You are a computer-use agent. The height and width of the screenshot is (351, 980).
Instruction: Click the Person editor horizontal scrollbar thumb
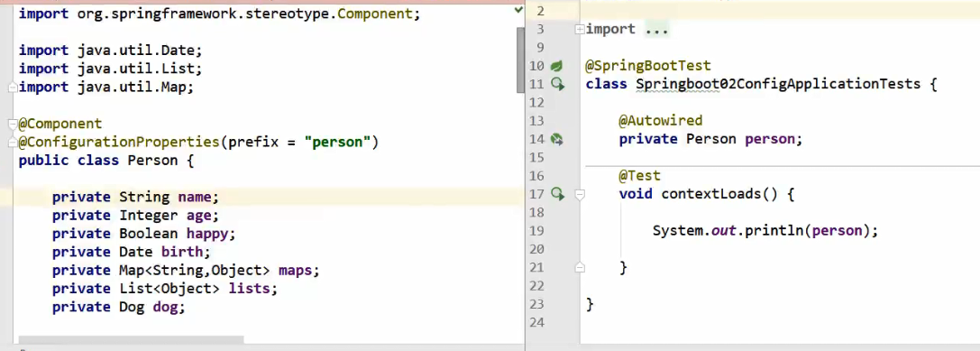click(x=132, y=340)
